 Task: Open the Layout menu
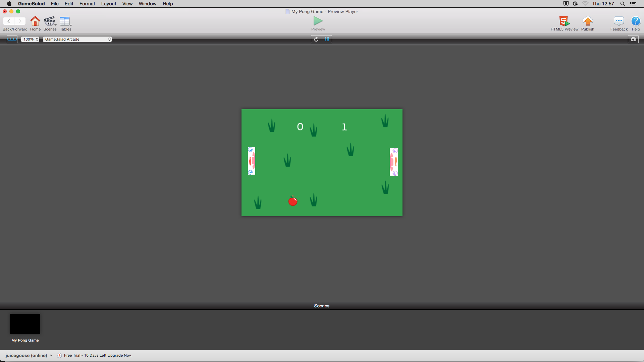point(108,4)
